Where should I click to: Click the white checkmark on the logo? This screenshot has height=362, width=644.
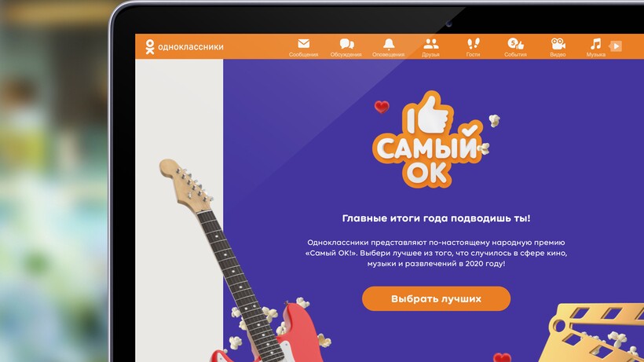tap(469, 130)
